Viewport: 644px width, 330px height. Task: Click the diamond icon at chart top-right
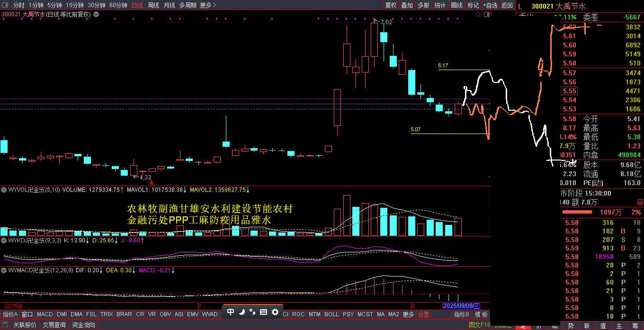[x=478, y=15]
